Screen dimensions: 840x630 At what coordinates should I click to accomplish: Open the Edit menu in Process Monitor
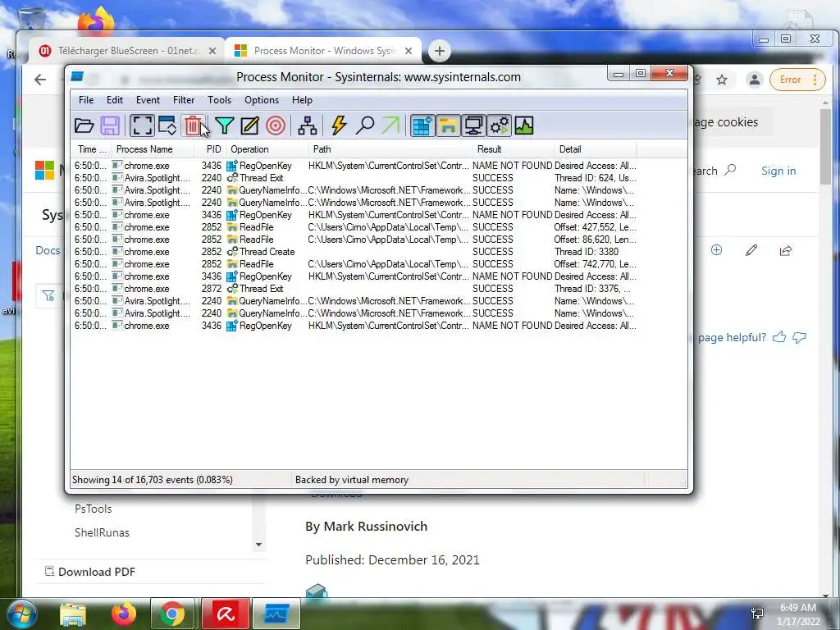[x=115, y=100]
